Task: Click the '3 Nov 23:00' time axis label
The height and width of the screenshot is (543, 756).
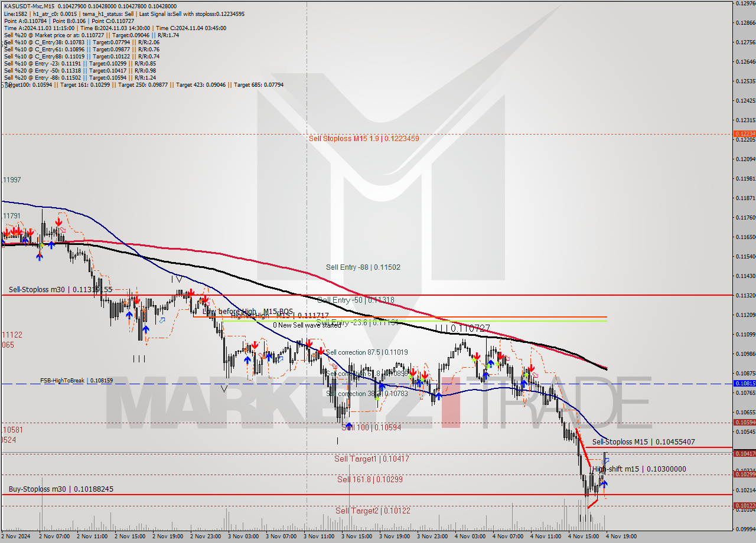Action: [x=432, y=537]
